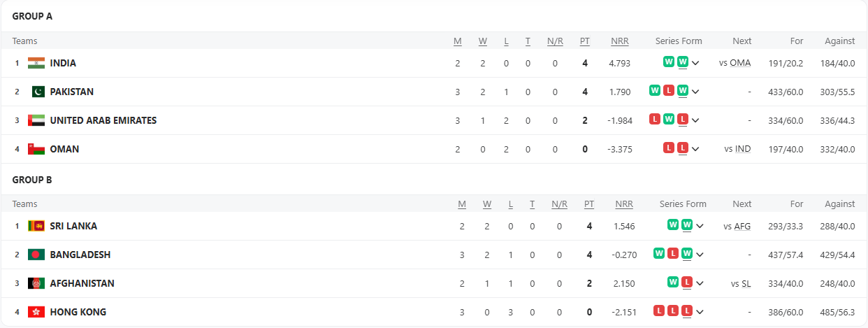The width and height of the screenshot is (868, 328).
Task: Click the NRR column header in Group A
Action: [x=619, y=41]
